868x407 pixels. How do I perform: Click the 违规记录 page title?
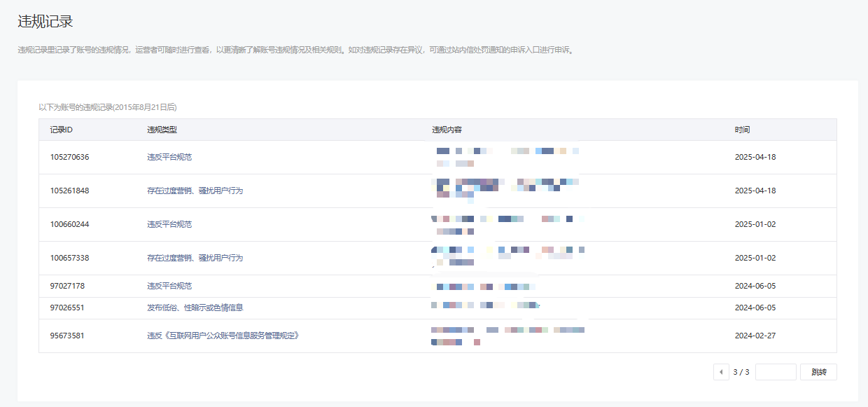[x=45, y=21]
